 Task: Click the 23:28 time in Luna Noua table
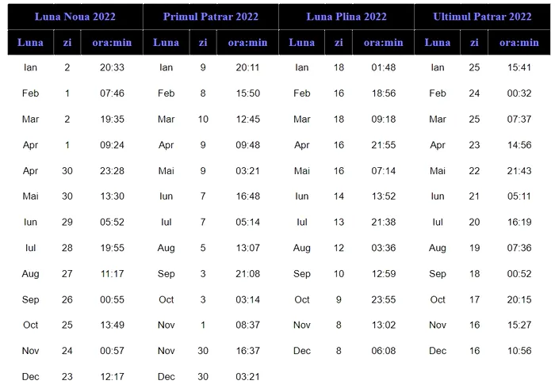click(113, 171)
